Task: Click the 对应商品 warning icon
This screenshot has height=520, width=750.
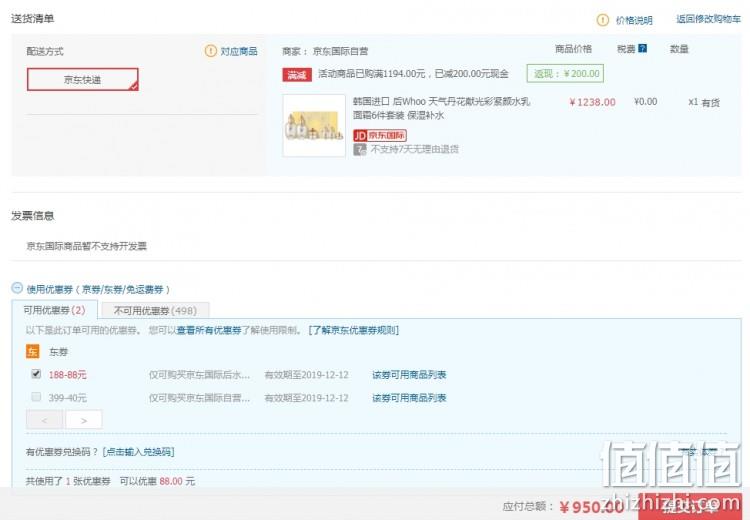Action: click(x=210, y=51)
